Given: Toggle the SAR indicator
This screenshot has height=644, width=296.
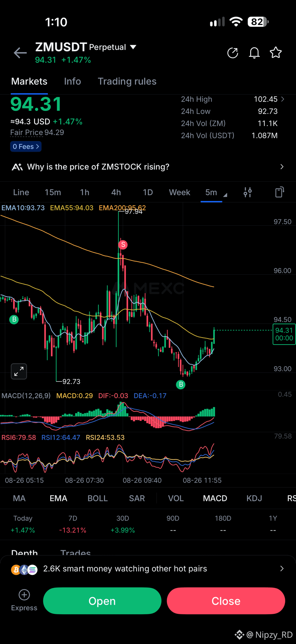Looking at the screenshot, I should (x=137, y=498).
